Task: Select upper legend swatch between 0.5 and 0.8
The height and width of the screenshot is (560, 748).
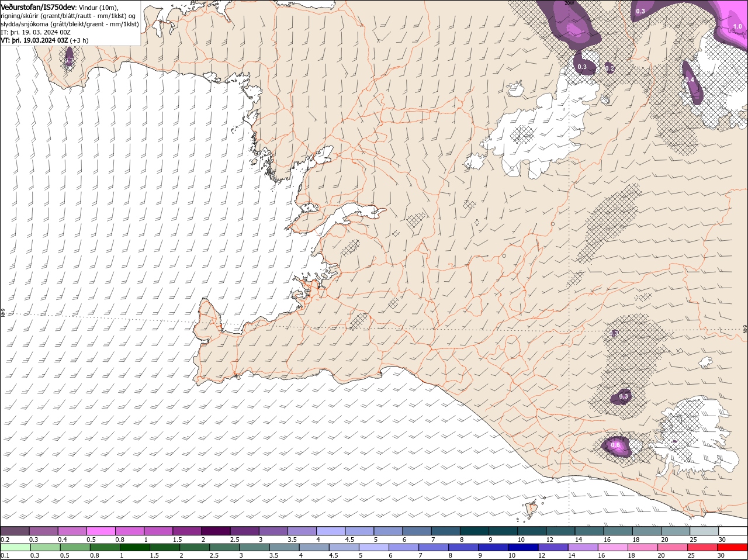Action: (101, 531)
